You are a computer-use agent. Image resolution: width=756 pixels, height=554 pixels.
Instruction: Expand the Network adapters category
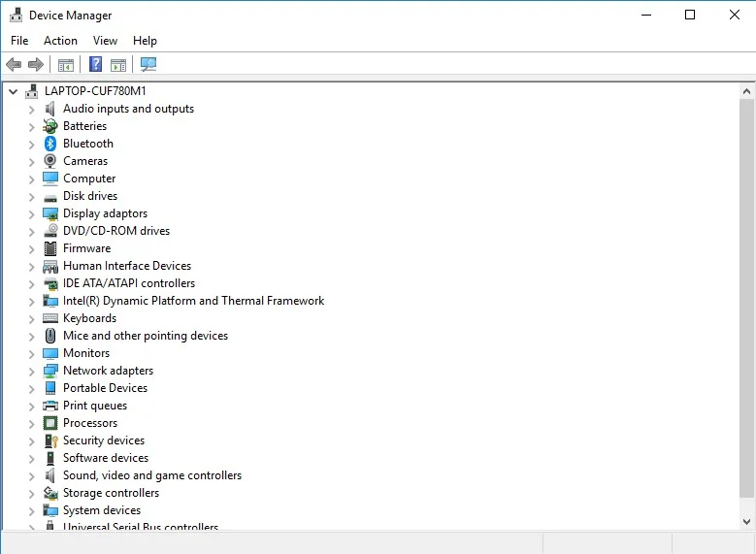point(31,371)
